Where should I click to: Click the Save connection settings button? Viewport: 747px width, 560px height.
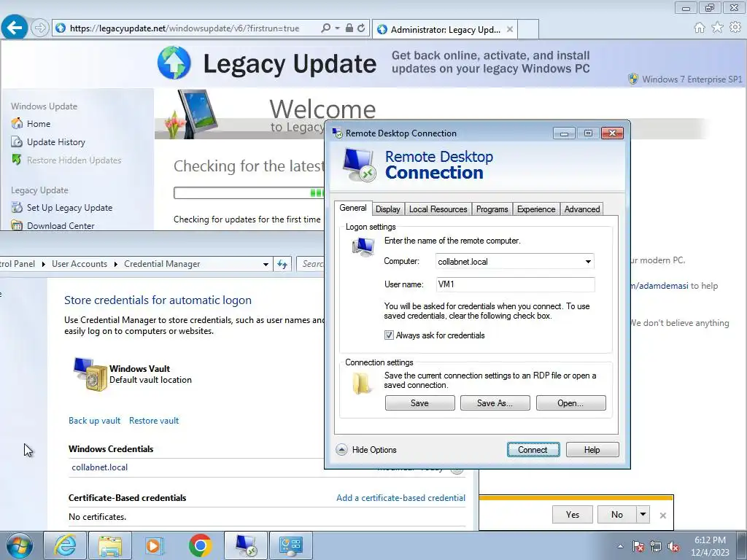point(419,402)
